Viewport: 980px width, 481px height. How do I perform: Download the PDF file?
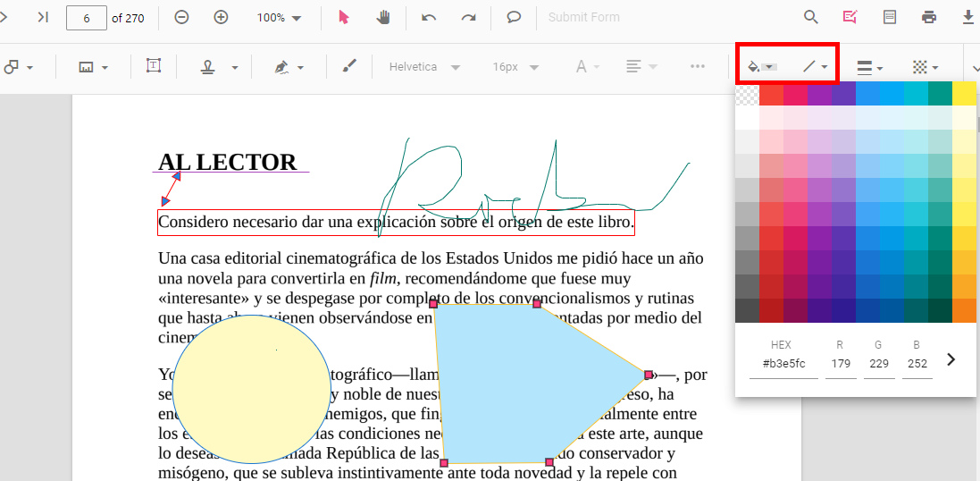967,17
